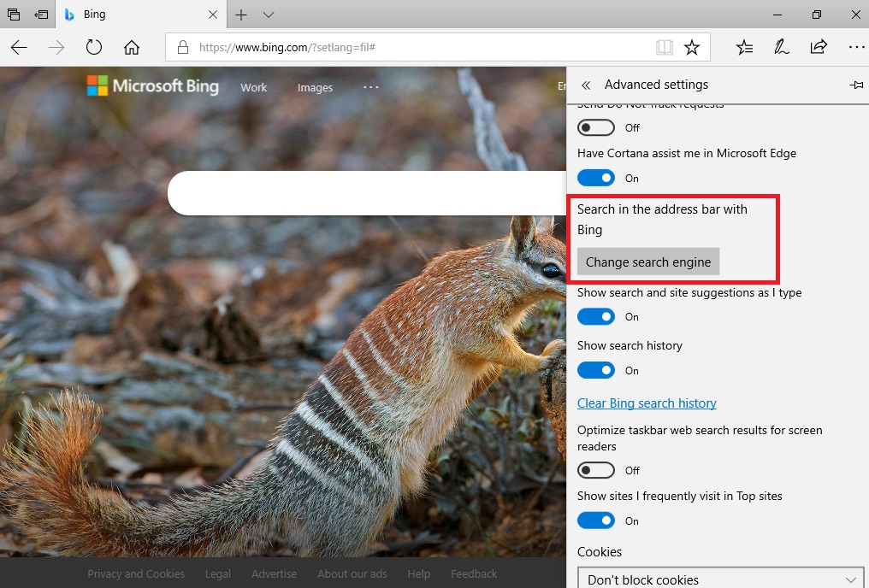Open Reading view book icon
869x588 pixels.
coord(665,48)
